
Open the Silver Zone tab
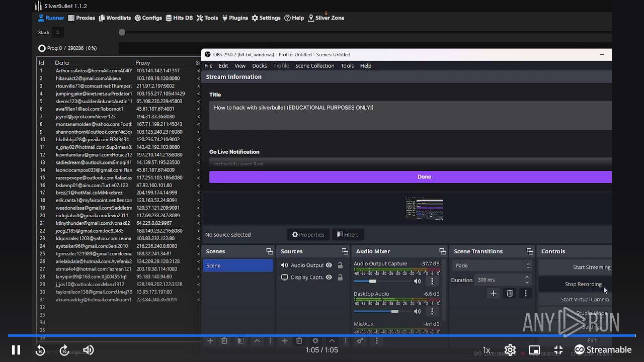pos(326,18)
